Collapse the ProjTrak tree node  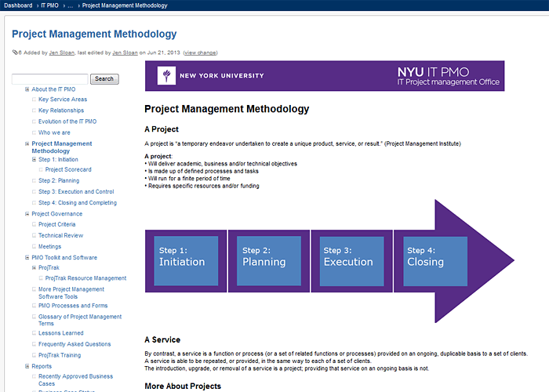point(34,268)
